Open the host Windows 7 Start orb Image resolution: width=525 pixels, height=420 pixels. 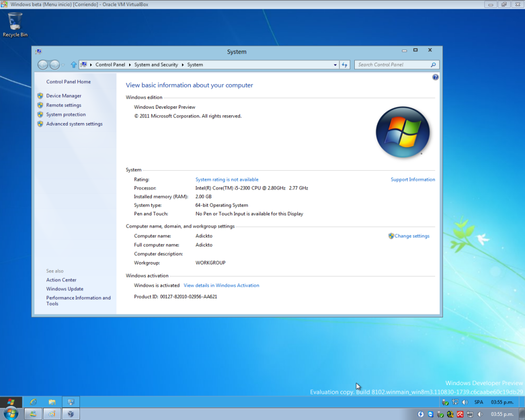pos(10,414)
